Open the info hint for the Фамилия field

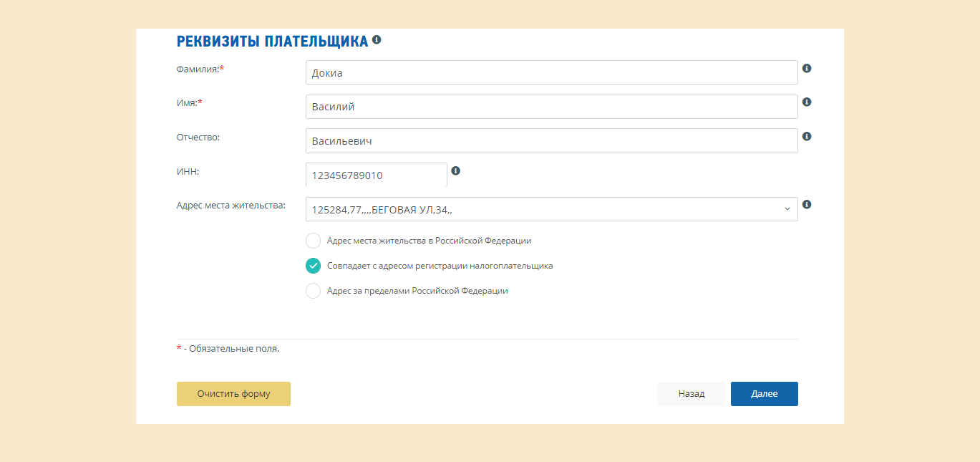pos(807,69)
